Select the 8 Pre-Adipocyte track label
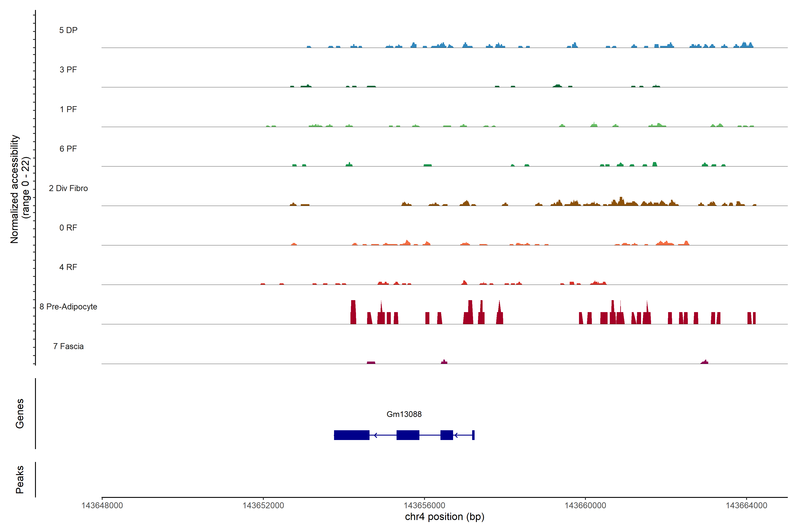Viewport: 798px width, 532px height. coord(68,307)
